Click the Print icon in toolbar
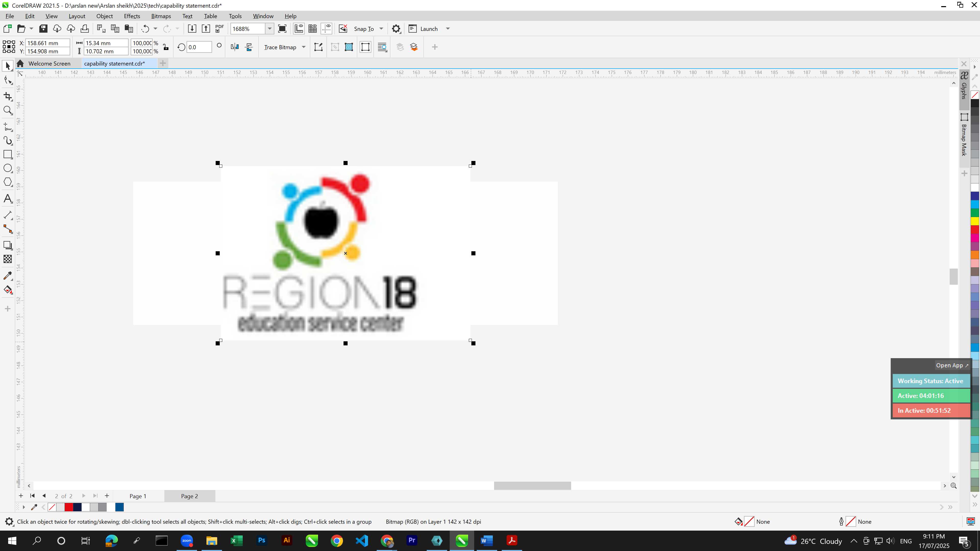 click(84, 29)
